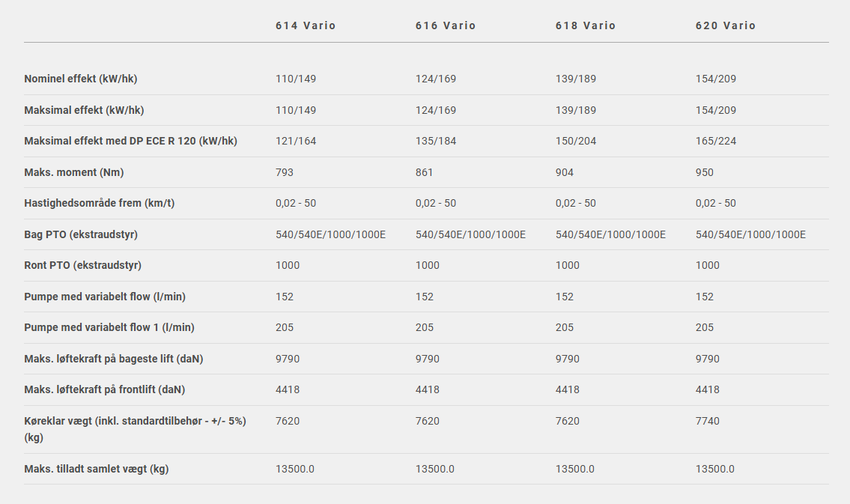Click the Bag PTO (ekstraudstyr) row label
The width and height of the screenshot is (850, 504).
(x=81, y=234)
